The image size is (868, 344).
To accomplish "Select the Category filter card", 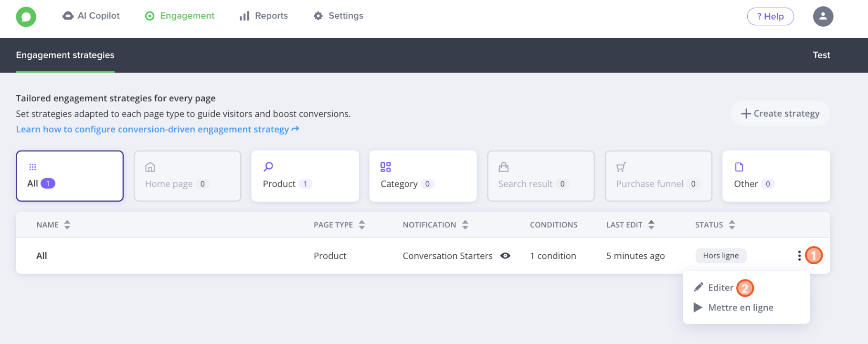I will click(x=423, y=176).
